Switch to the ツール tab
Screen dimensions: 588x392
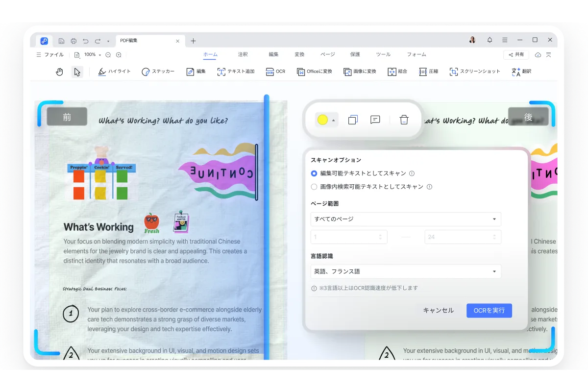[383, 55]
